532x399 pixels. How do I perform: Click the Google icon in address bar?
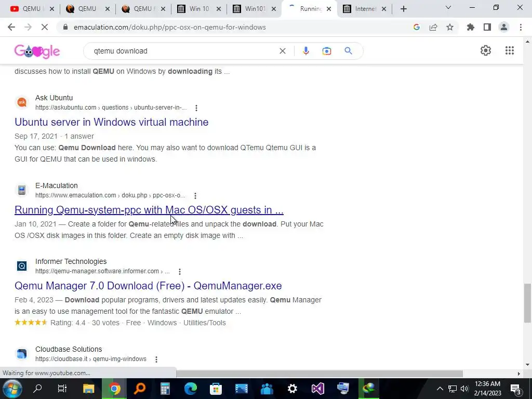click(x=417, y=27)
